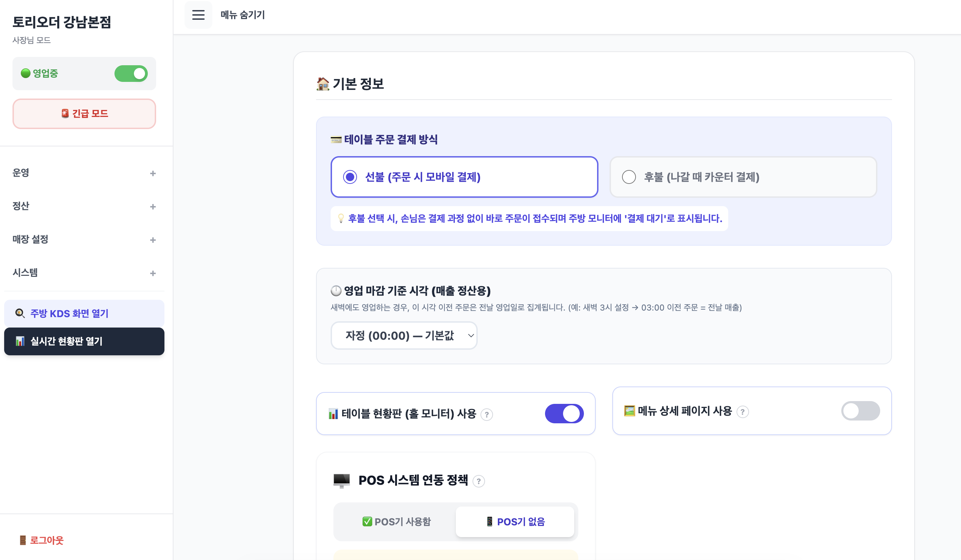Click help icon beside 메뉴 상세 페이지 사용
Image resolution: width=961 pixels, height=560 pixels.
pyautogui.click(x=742, y=411)
